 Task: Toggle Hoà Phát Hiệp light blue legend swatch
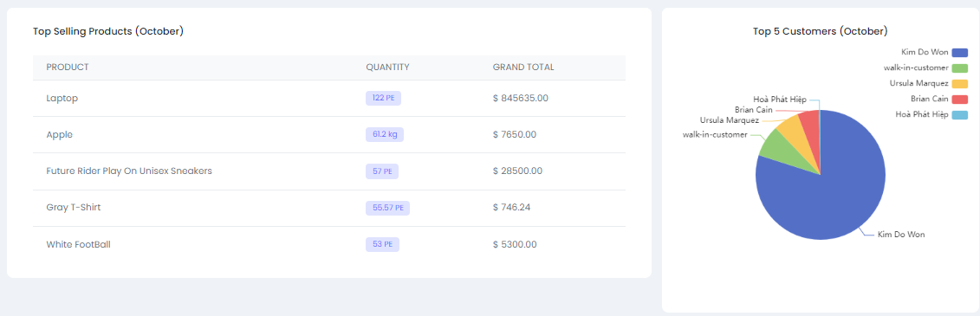(959, 114)
